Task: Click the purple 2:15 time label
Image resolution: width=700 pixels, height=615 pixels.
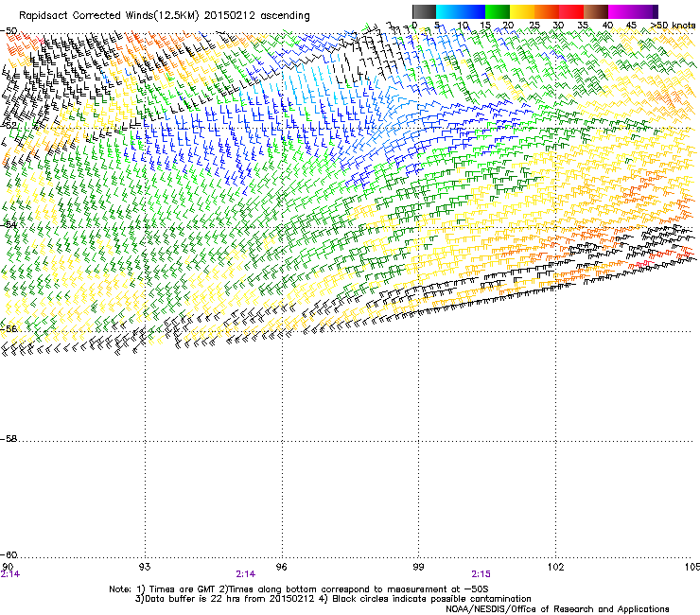Action: click(x=481, y=574)
